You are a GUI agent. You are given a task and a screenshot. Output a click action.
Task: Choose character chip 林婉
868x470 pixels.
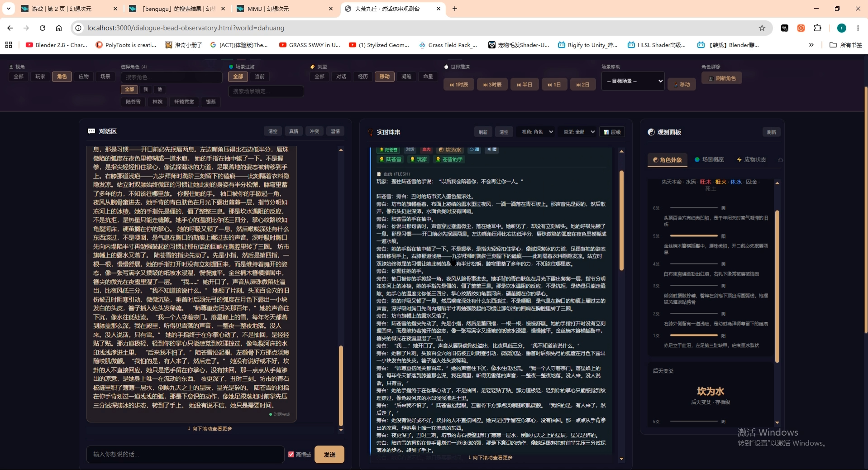tap(157, 102)
